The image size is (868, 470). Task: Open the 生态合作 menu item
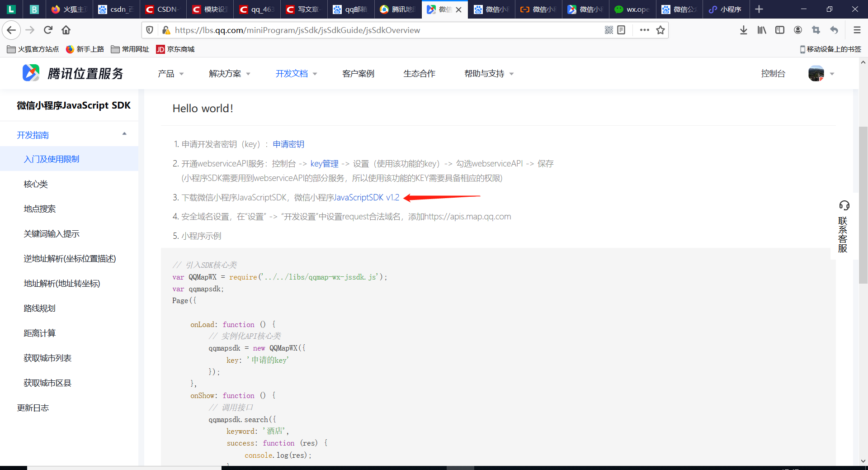419,74
